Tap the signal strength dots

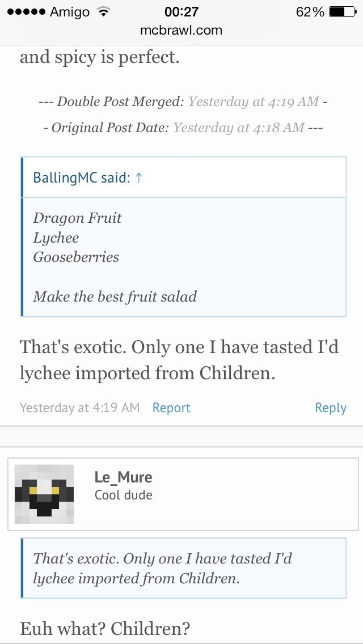pos(24,11)
